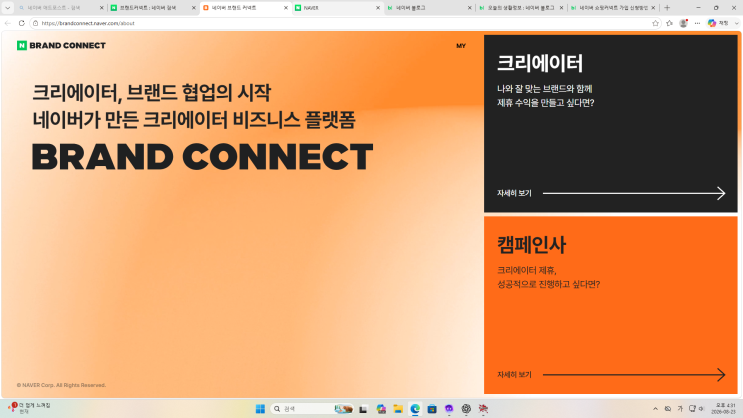Open Microsoft Store from the taskbar
Viewport: 743px width, 418px height.
click(x=432, y=409)
